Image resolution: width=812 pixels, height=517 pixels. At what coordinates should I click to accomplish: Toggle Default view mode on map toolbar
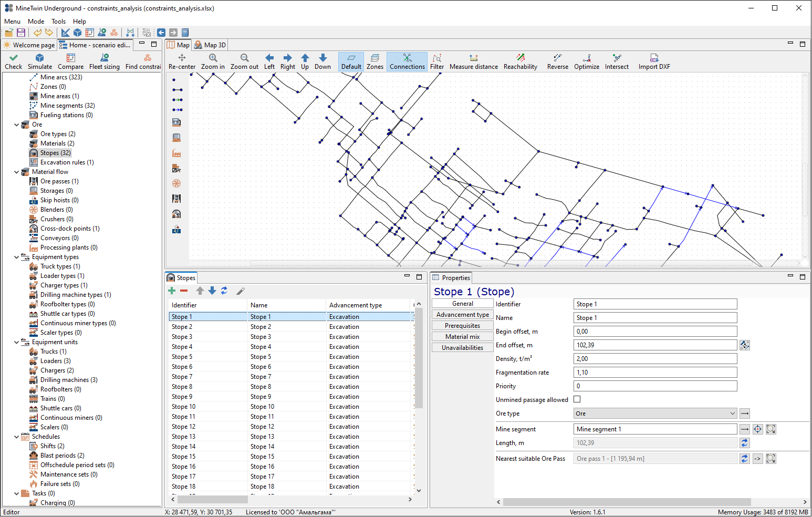[351, 61]
